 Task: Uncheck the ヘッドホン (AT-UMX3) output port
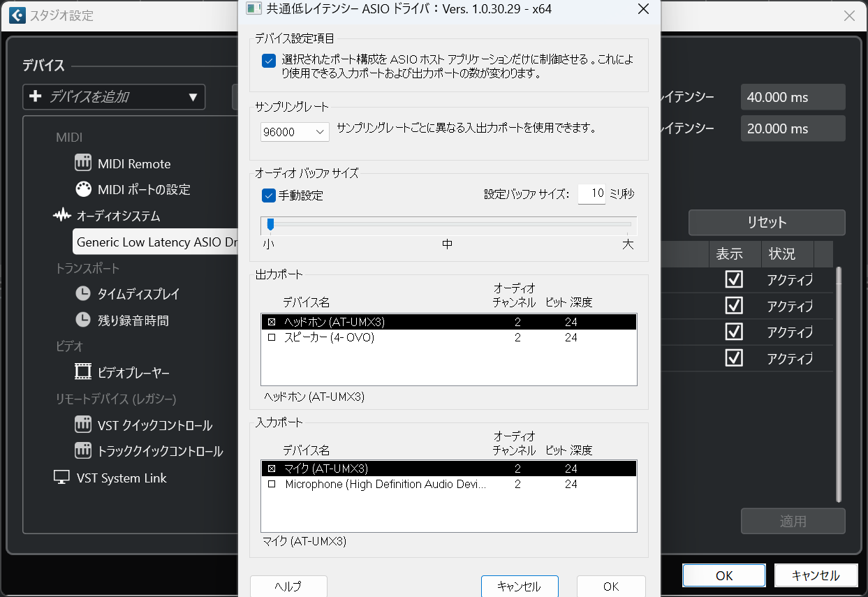pos(272,323)
